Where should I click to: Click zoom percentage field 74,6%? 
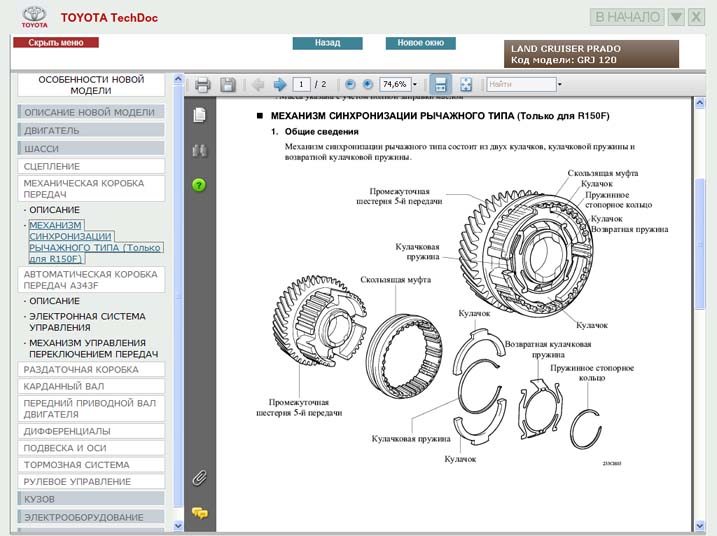(395, 84)
